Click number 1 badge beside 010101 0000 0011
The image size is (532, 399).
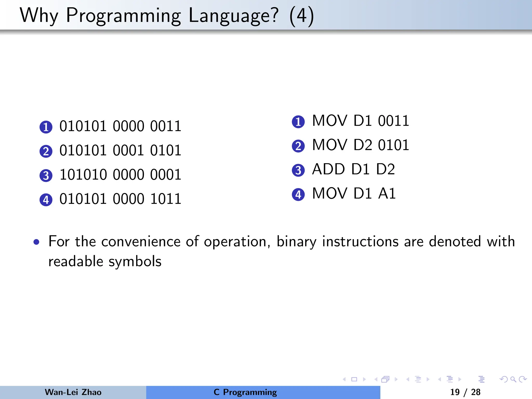(46, 127)
